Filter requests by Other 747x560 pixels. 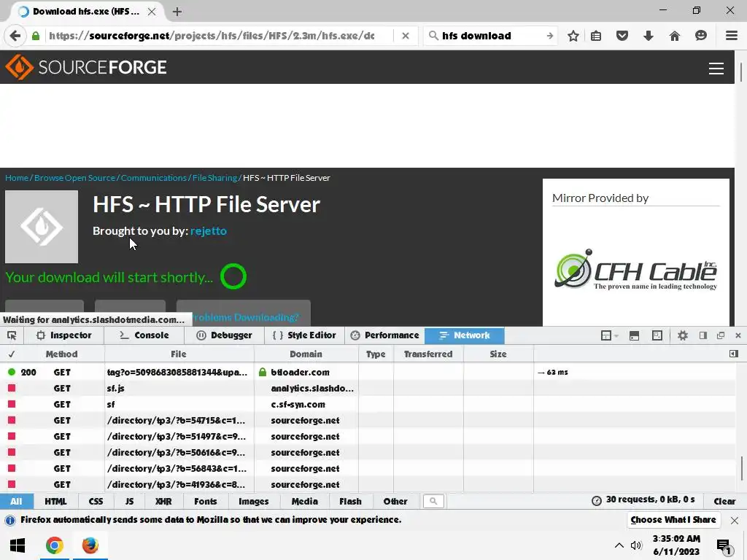395,501
